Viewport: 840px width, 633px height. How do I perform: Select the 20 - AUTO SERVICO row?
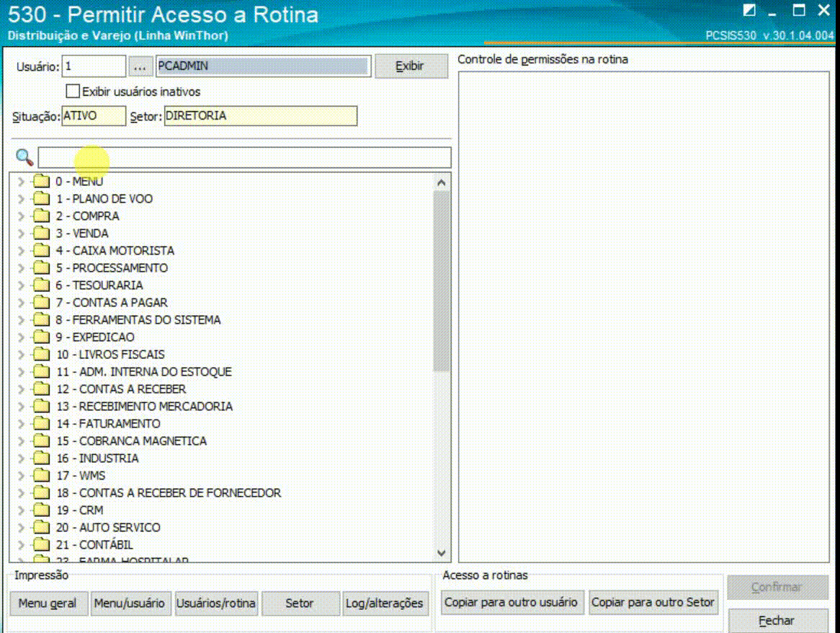(108, 528)
